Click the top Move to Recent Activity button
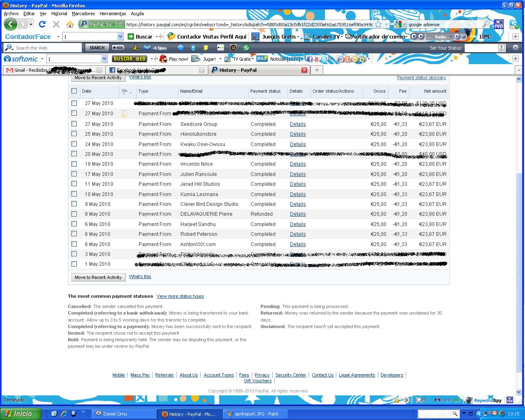This screenshot has width=525, height=420. [98, 78]
